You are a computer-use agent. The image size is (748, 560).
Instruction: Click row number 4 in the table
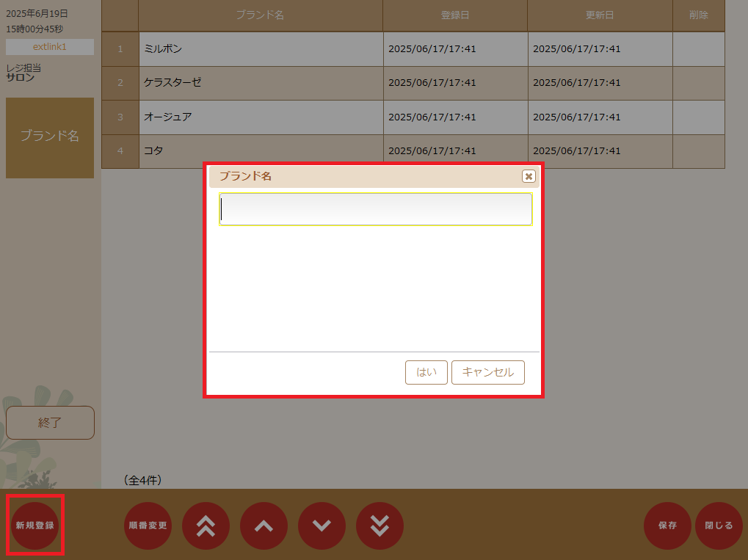click(x=120, y=151)
